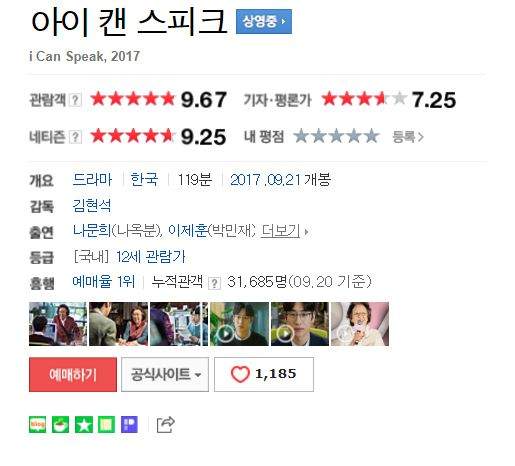Click the help icon next to 네티즌
The image size is (515, 466).
pyautogui.click(x=76, y=137)
